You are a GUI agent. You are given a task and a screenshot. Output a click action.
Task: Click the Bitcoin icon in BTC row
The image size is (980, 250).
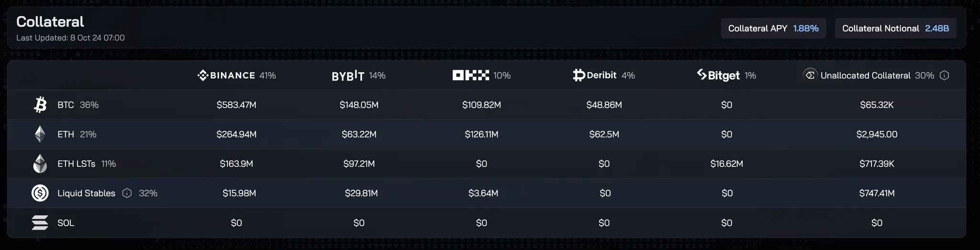[x=40, y=105]
